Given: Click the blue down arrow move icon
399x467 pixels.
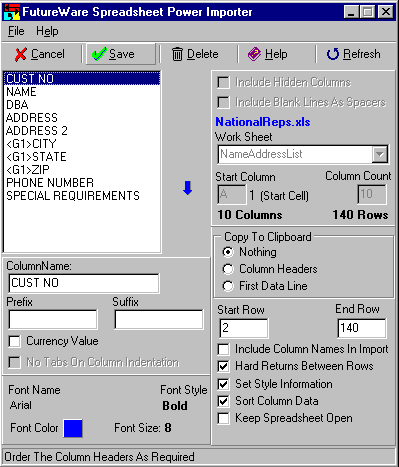Looking at the screenshot, I should point(188,188).
